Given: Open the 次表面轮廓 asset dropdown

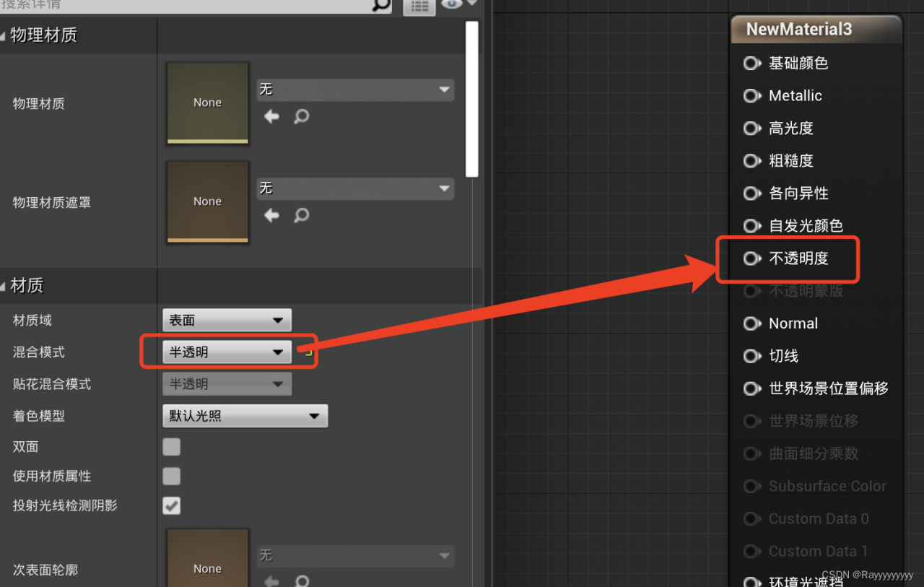Looking at the screenshot, I should [355, 556].
